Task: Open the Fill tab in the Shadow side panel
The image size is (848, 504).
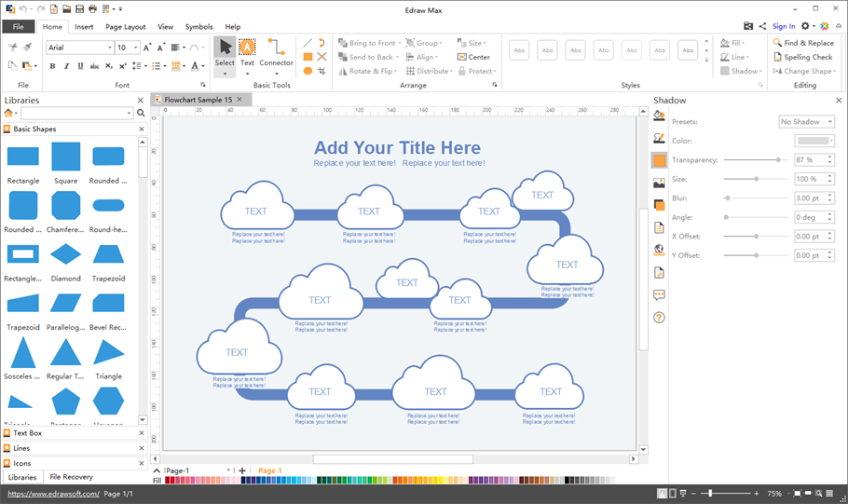Action: click(659, 116)
